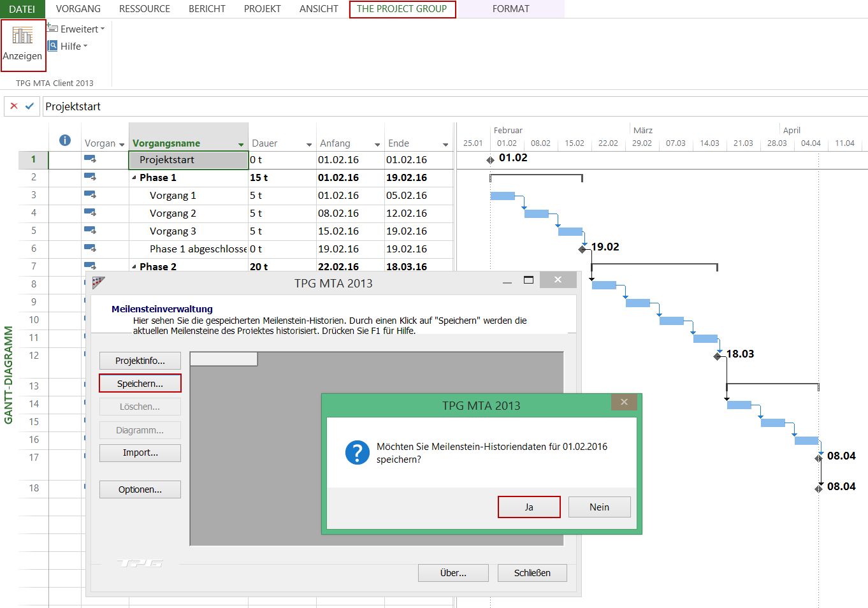Click the Optionen... button
Viewport: 868px width, 608px height.
pos(140,489)
